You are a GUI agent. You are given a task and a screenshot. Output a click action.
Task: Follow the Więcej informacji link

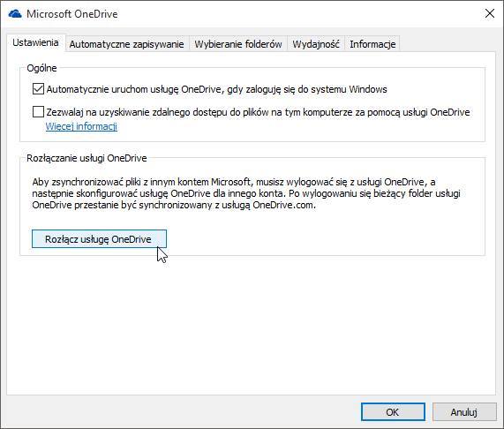[x=81, y=126]
